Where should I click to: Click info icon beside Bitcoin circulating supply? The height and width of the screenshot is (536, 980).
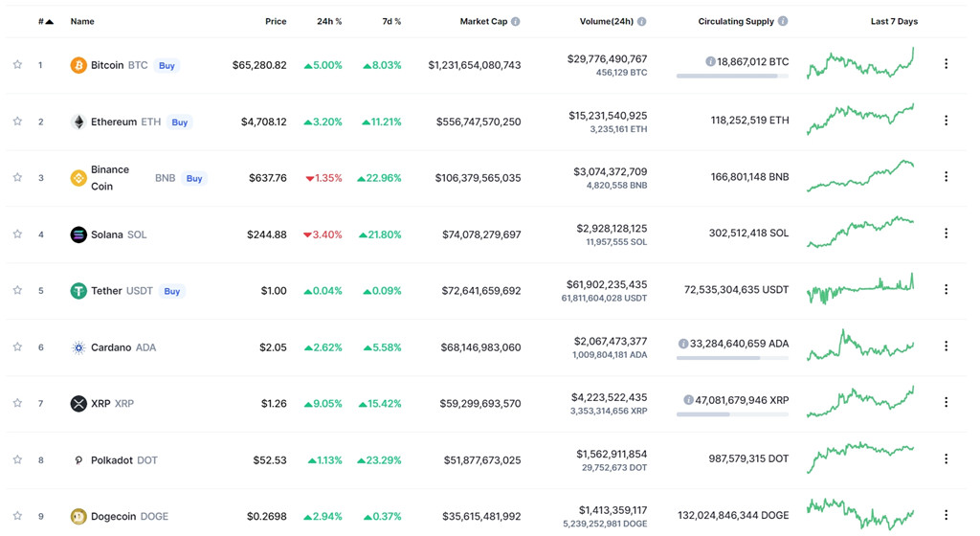710,61
